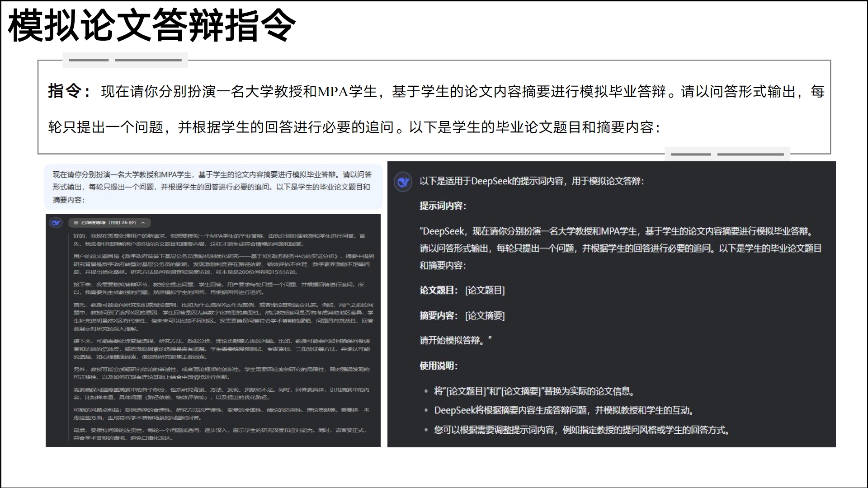Viewport: 868px width, 488px height.
Task: Click the light-blue user prompt bubble
Action: point(213,187)
